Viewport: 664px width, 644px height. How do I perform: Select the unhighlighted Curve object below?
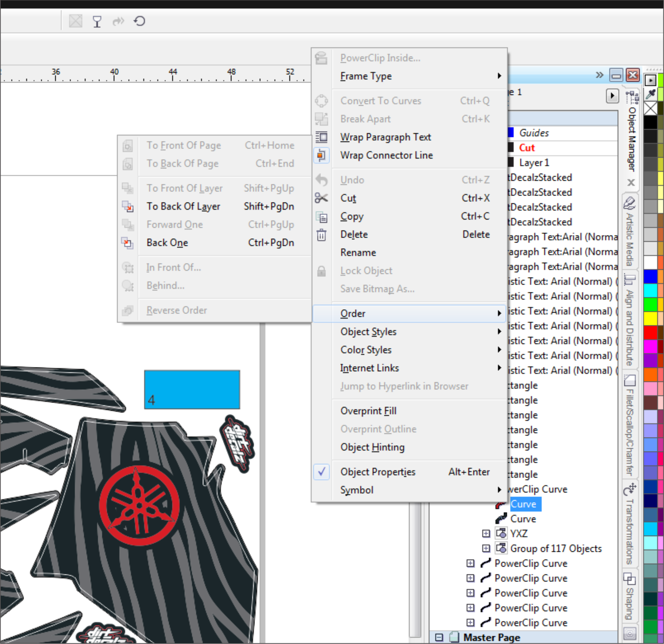pyautogui.click(x=523, y=519)
